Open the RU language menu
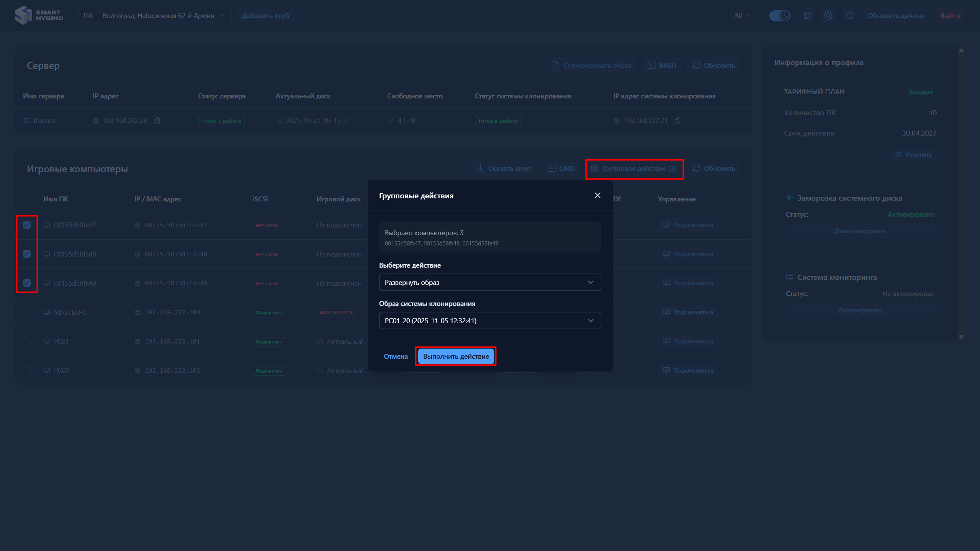This screenshot has width=980, height=551. [743, 16]
